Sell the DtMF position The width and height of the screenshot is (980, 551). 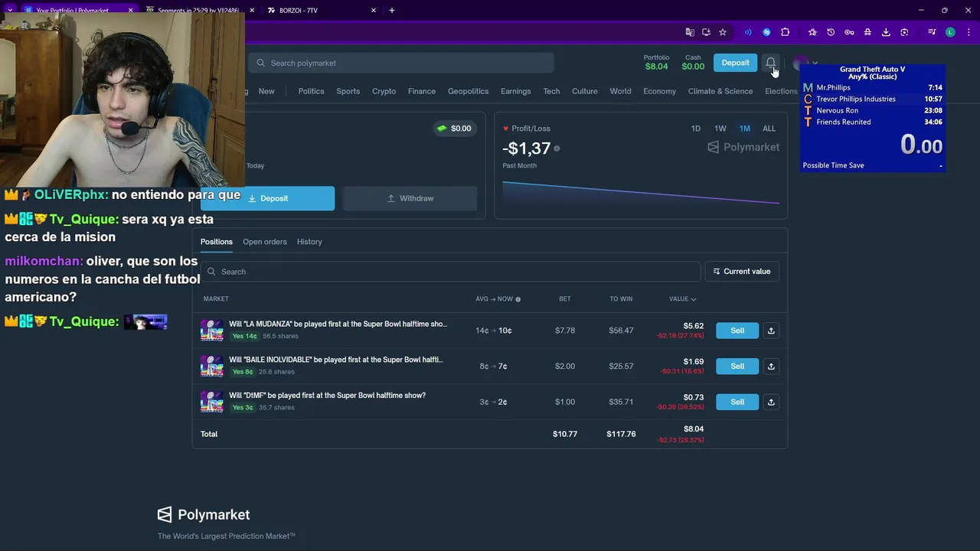(x=737, y=402)
